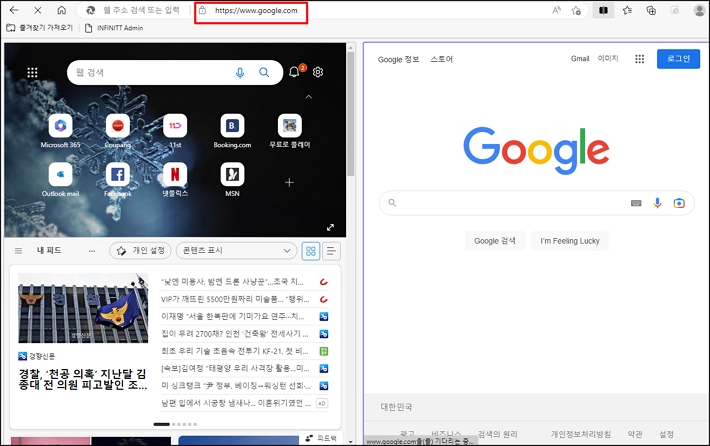Screen dimensions: 710x446
Task: Open the police building news thumbnail
Action: 83,308
